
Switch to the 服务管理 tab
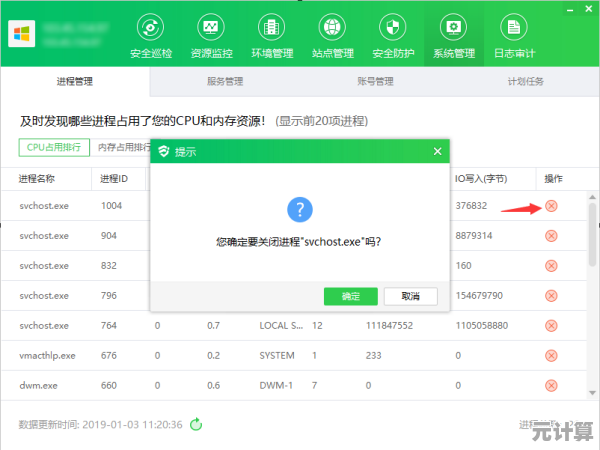click(225, 82)
